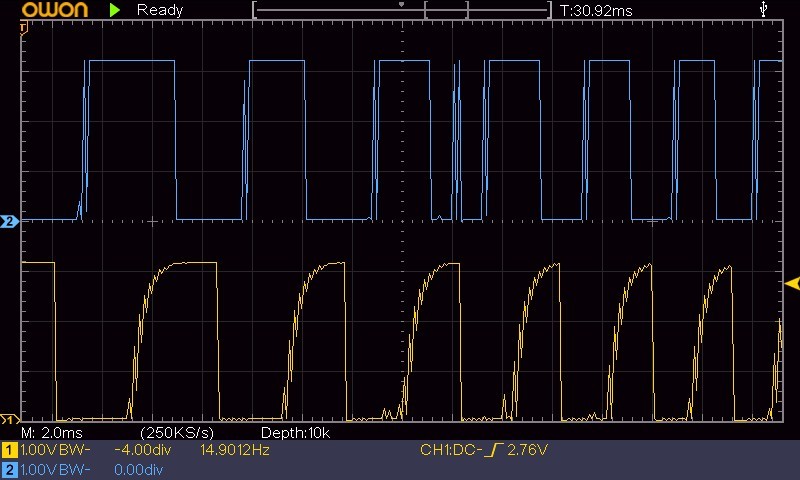Click the (250KS/s) sample rate readout
Viewport: 800px width, 480px height.
[x=177, y=433]
